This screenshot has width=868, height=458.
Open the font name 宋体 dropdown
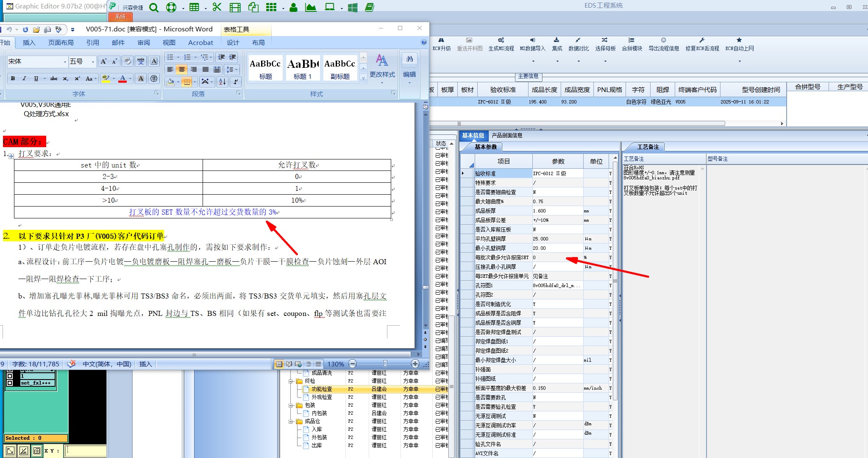(x=65, y=62)
